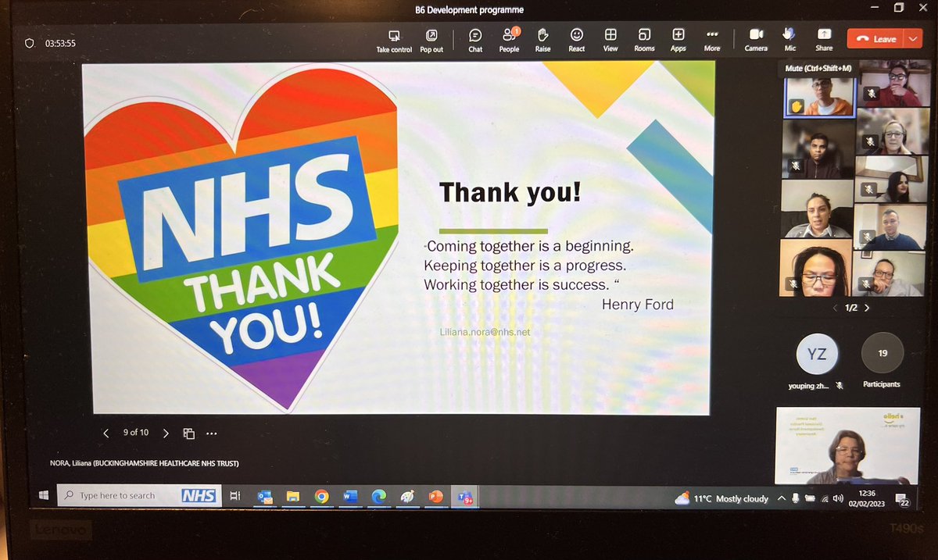Pop out the shared content
This screenshot has height=560, width=938.
pos(431,41)
